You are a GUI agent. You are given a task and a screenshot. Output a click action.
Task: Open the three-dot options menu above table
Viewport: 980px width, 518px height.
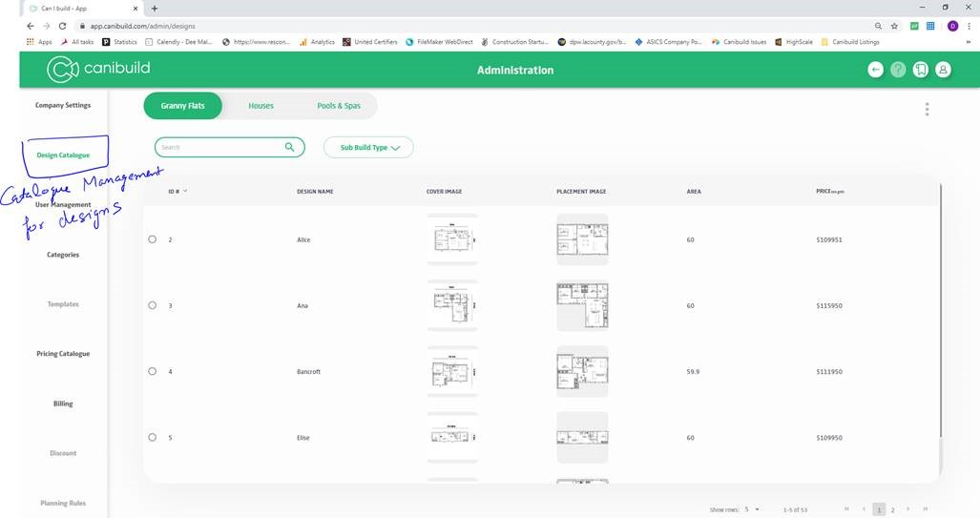point(927,110)
